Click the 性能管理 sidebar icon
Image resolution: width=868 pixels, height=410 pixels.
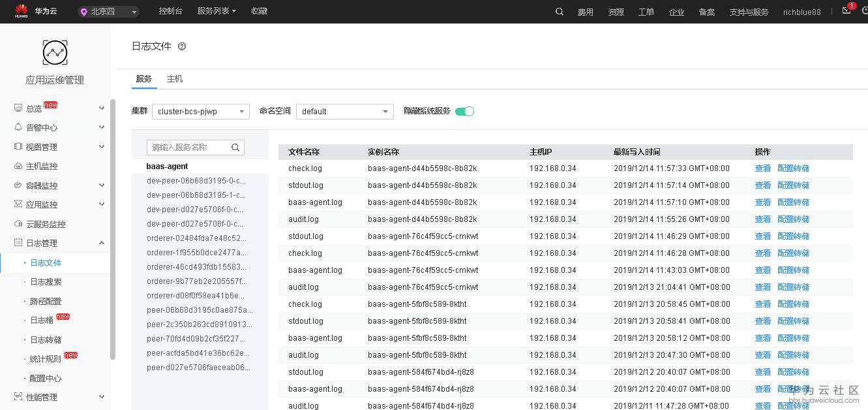pyautogui.click(x=18, y=397)
